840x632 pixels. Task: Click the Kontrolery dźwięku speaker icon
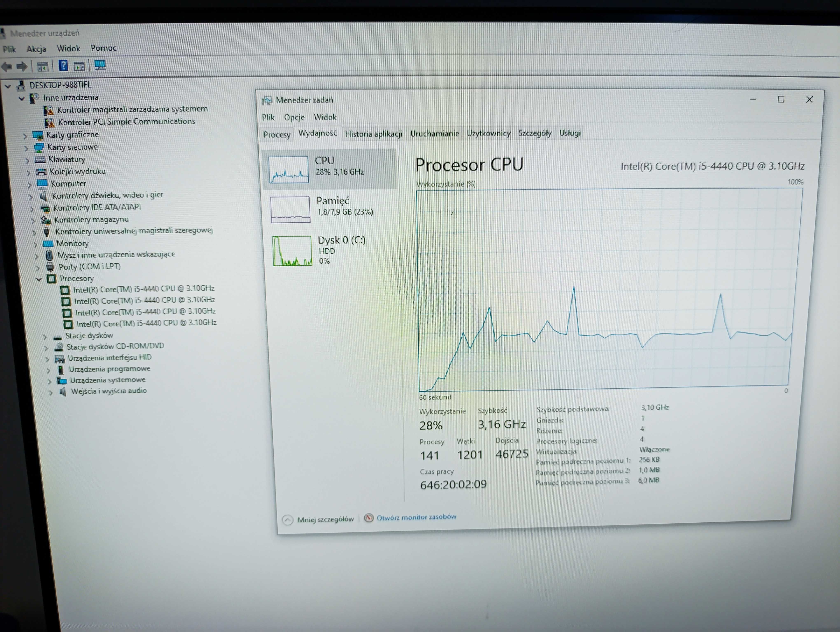coord(43,196)
